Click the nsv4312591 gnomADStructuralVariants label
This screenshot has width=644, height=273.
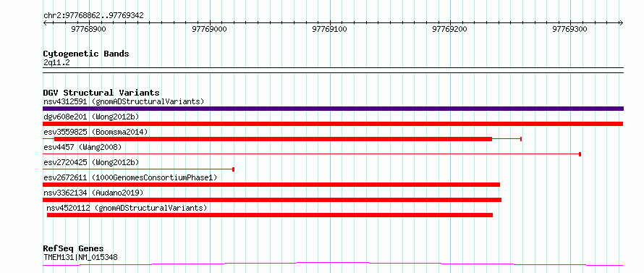pyautogui.click(x=124, y=101)
